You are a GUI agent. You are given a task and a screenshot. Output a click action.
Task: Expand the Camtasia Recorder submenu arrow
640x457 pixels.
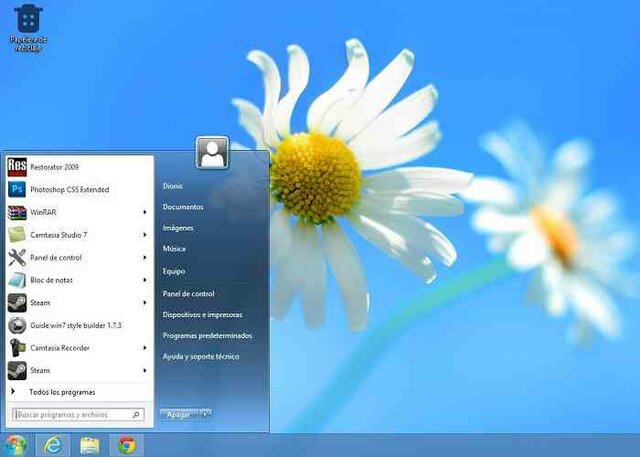pyautogui.click(x=144, y=348)
